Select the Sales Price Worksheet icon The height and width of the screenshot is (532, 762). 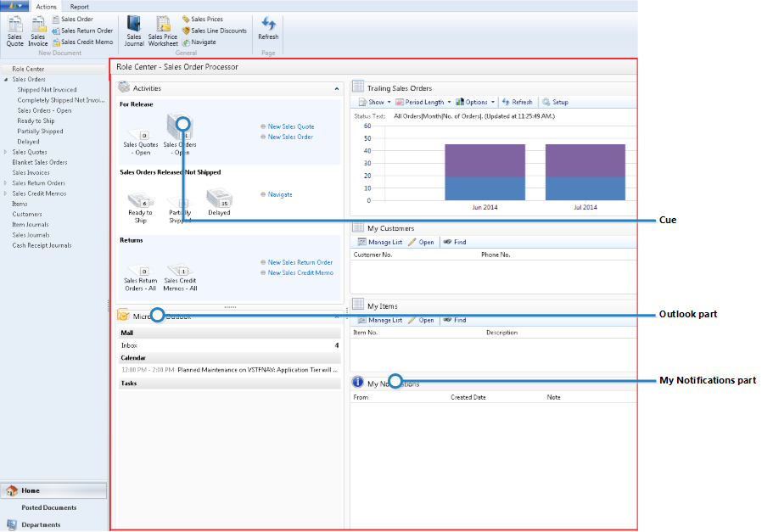click(162, 30)
